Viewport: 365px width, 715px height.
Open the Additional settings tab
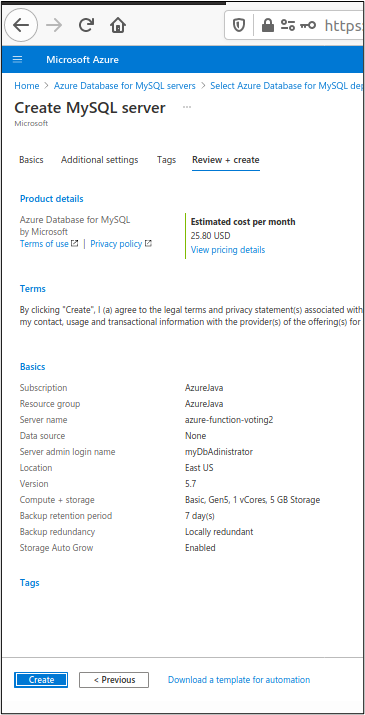point(99,160)
